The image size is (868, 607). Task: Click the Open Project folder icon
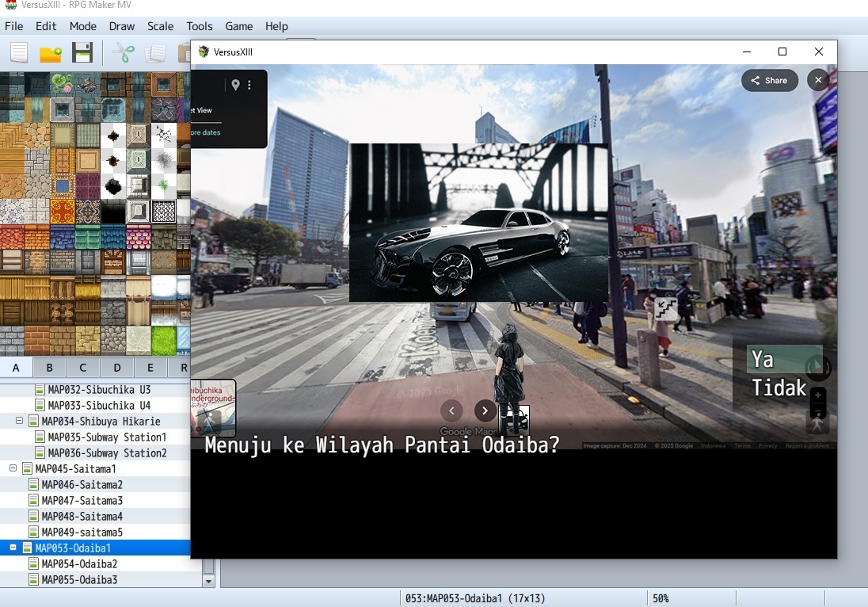51,53
